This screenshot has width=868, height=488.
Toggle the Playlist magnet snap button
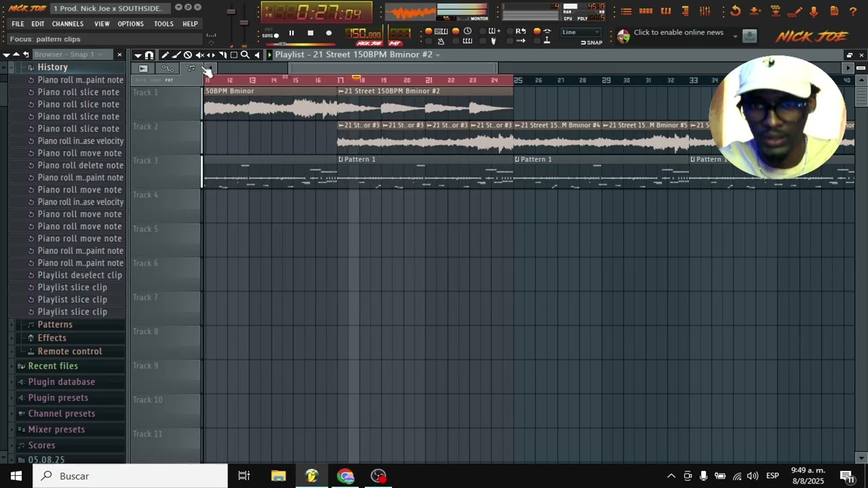pos(149,55)
